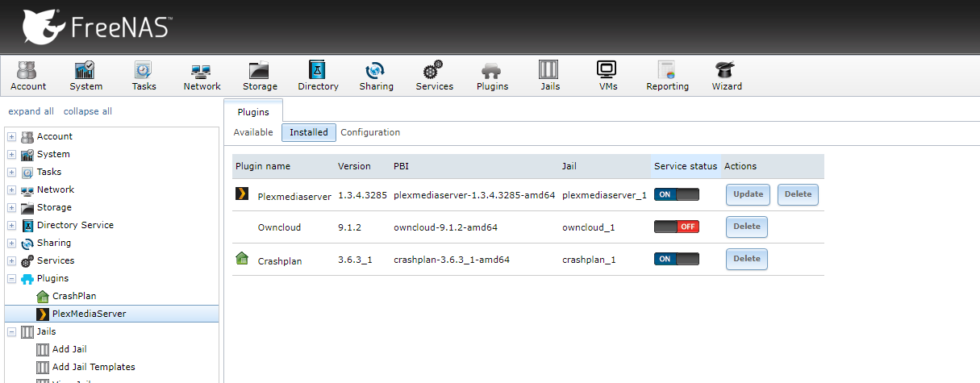The width and height of the screenshot is (980, 383).
Task: Sort by the Jail column header
Action: coord(605,166)
